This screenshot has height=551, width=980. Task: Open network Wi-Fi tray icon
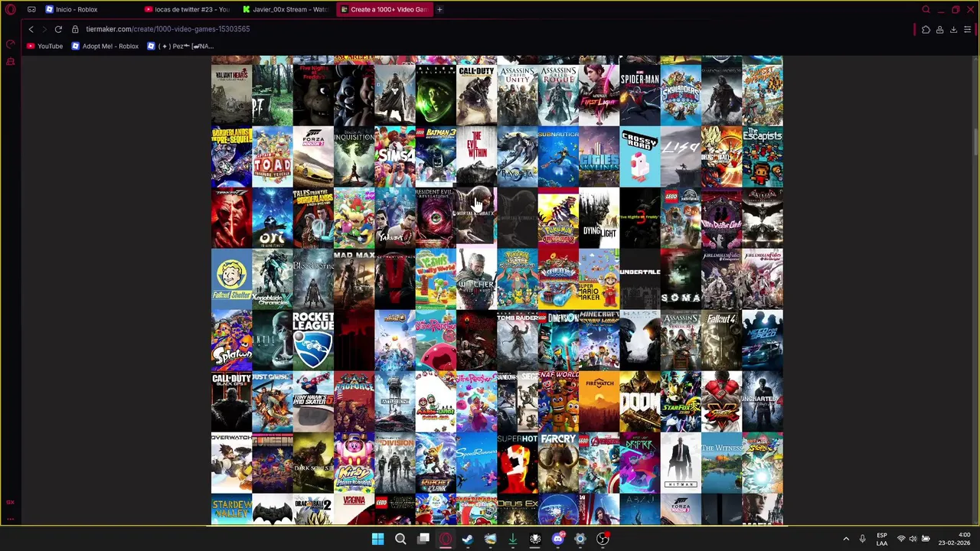pos(901,539)
